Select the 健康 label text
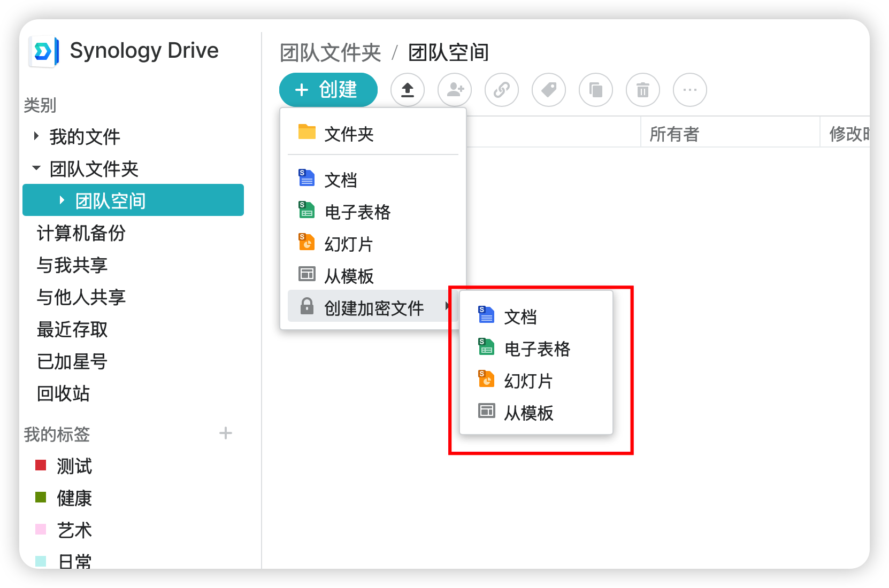 74,498
